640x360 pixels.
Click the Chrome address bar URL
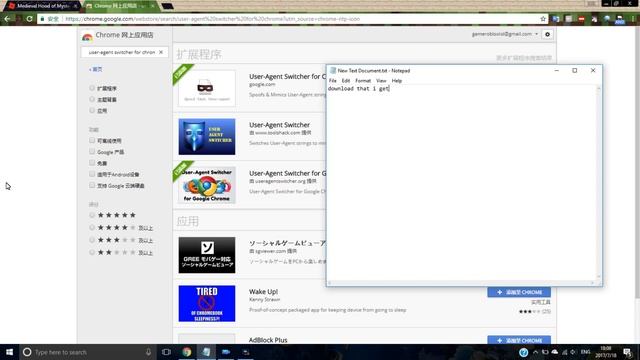212,19
